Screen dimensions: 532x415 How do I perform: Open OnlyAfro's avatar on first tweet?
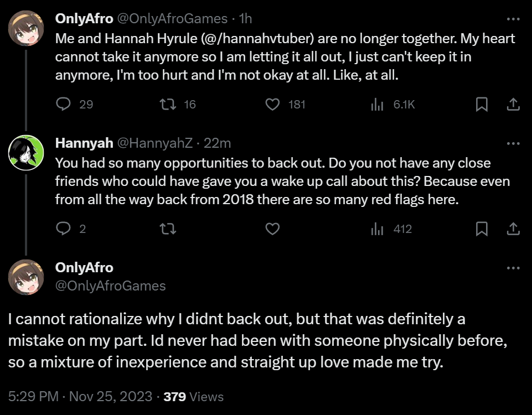(x=26, y=28)
